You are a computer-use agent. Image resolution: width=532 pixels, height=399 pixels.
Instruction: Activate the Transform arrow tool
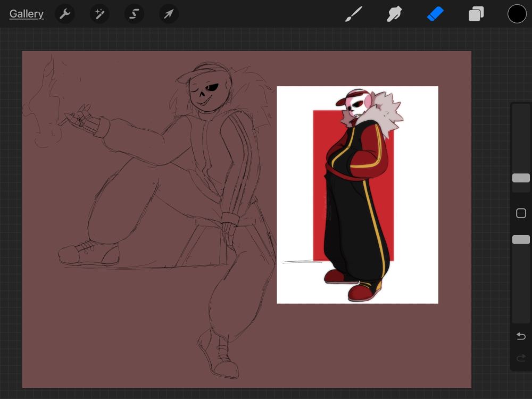[x=169, y=14]
